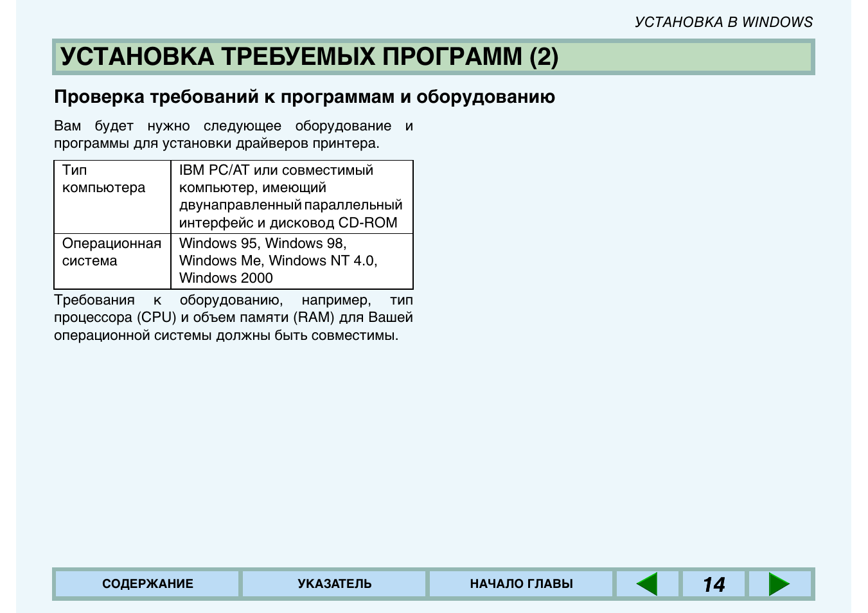The height and width of the screenshot is (613, 868).
Task: Select the Операционная система table cell
Action: click(x=111, y=252)
